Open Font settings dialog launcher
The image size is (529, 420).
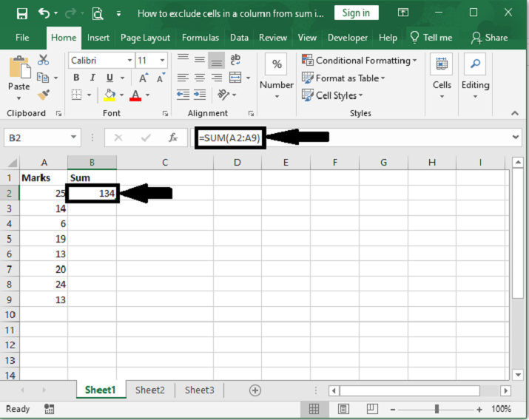(165, 114)
